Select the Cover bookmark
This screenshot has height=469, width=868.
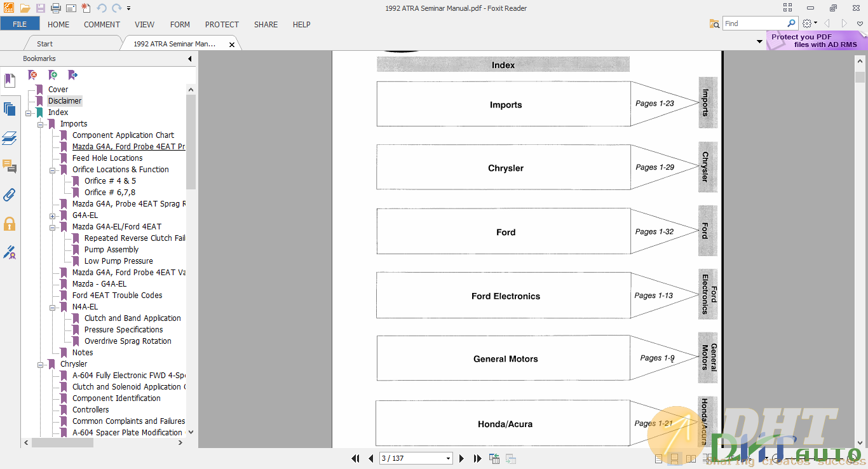point(58,90)
